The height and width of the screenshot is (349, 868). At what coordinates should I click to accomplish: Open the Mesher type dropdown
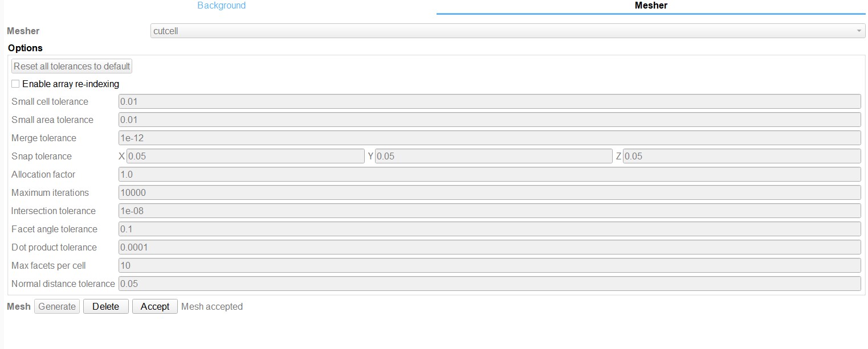tap(507, 31)
